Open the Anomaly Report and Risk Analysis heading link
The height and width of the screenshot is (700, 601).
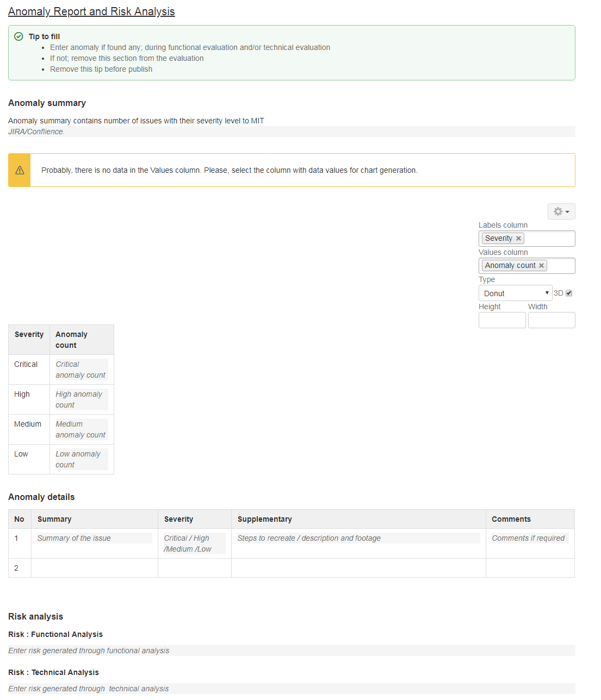(x=91, y=11)
